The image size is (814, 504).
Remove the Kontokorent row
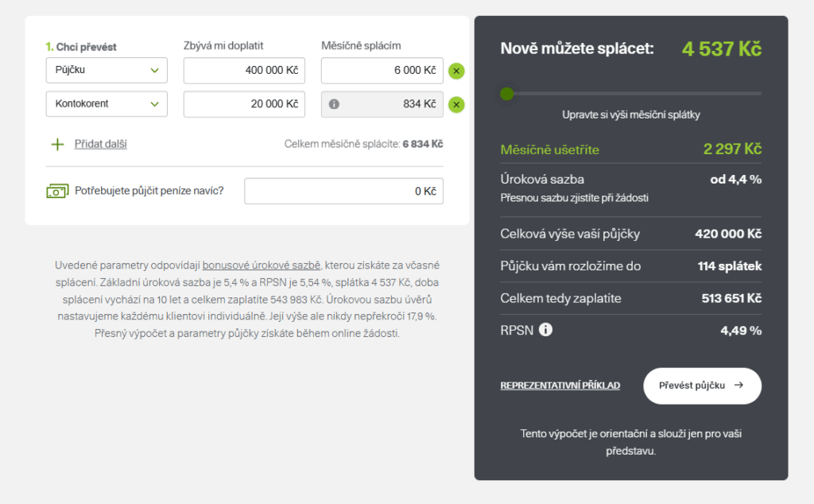tap(456, 104)
